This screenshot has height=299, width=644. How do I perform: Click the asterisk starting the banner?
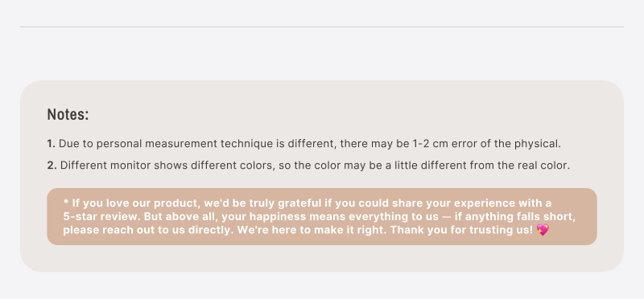tap(66, 202)
